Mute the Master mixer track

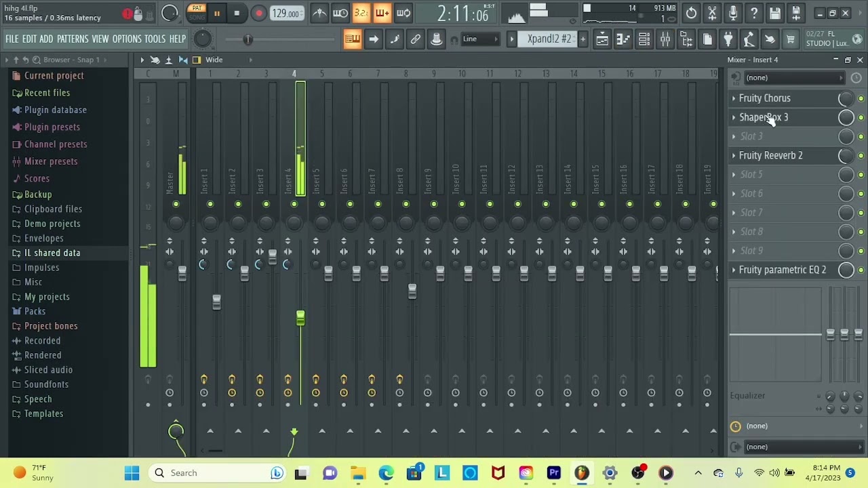pos(176,204)
